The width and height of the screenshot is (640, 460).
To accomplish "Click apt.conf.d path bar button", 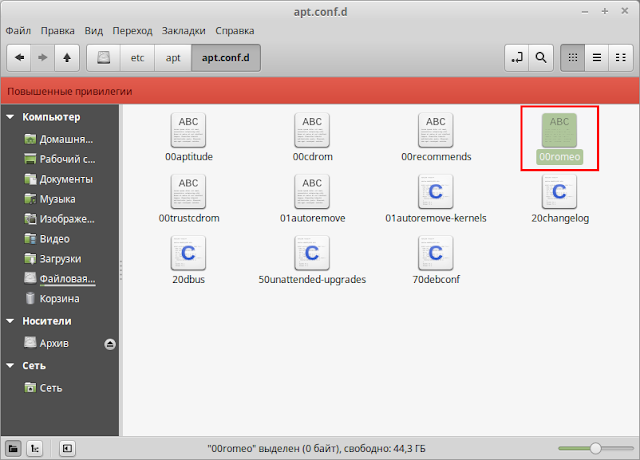I will click(226, 58).
